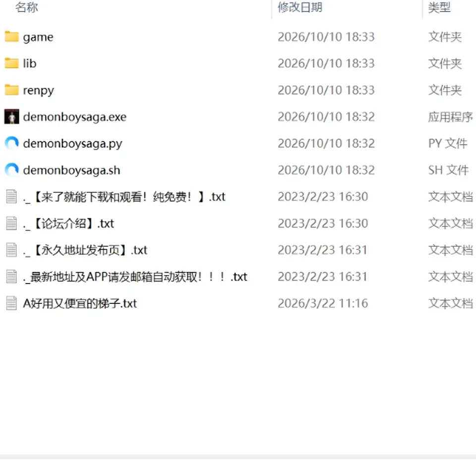The width and height of the screenshot is (476, 460).
Task: Select icon of 【来了就能下载和观看！纯免费！】.txt
Action: point(11,197)
